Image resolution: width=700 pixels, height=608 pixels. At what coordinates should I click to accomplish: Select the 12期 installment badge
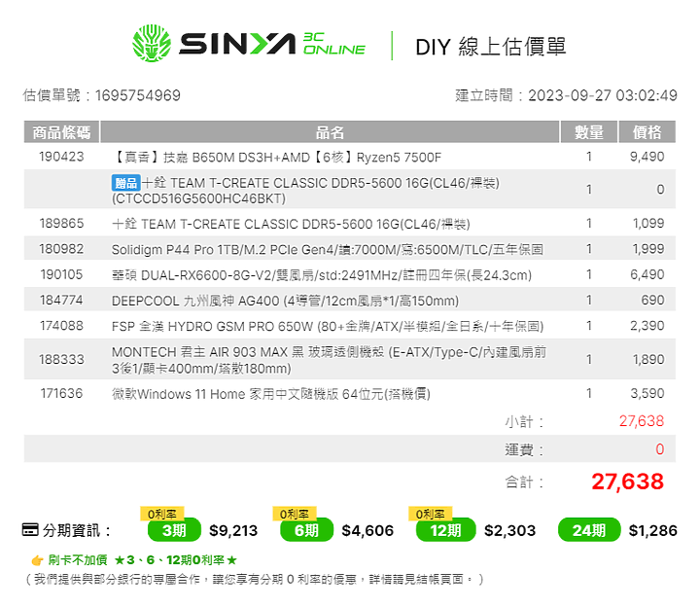[445, 530]
